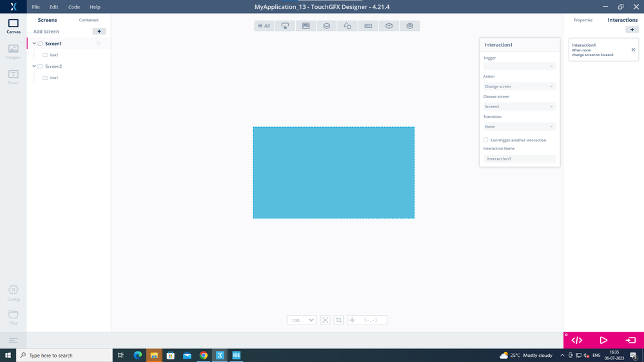Click the Run Target button
The width and height of the screenshot is (644, 362).
[x=630, y=340]
